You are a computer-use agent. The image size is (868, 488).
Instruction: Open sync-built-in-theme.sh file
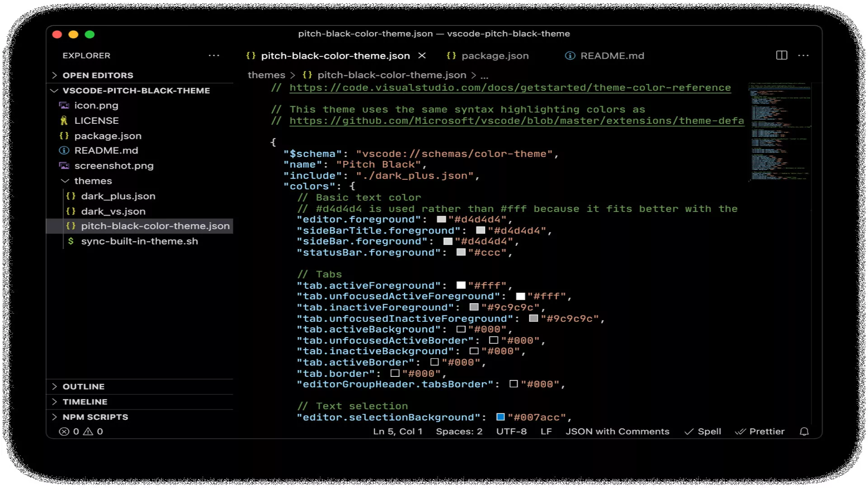(x=139, y=241)
